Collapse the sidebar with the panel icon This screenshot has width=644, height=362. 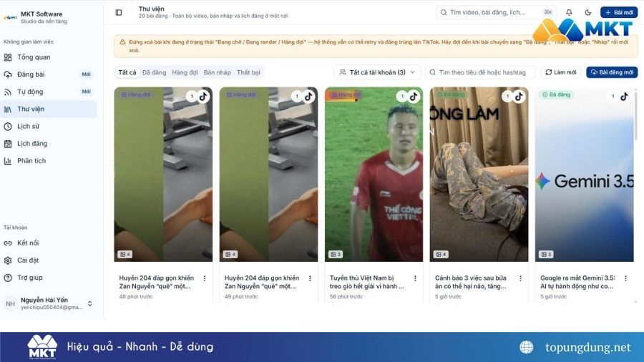tap(119, 13)
